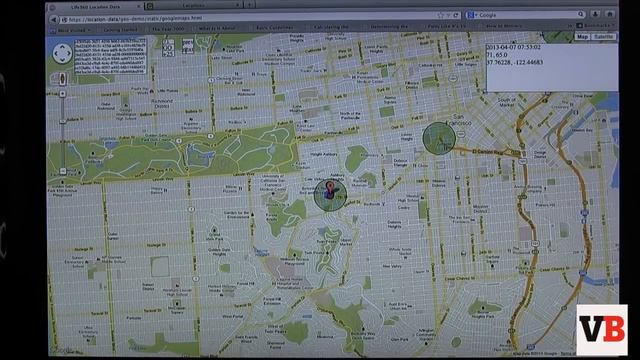Screen dimensions: 640x360
Task: Pan the map up with arrow control
Action: [x=62, y=47]
